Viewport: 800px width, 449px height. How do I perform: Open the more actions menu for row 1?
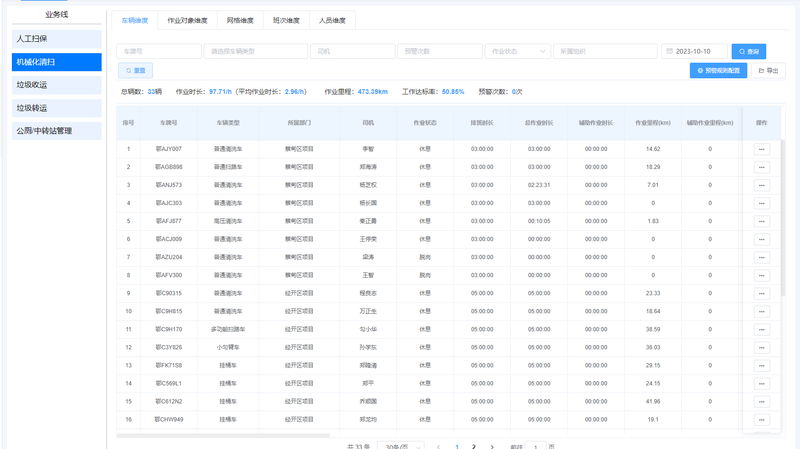point(761,149)
